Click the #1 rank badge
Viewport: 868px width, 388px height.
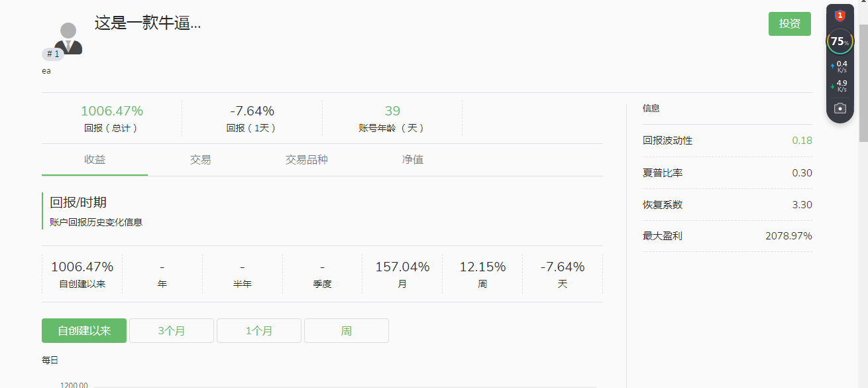(53, 54)
